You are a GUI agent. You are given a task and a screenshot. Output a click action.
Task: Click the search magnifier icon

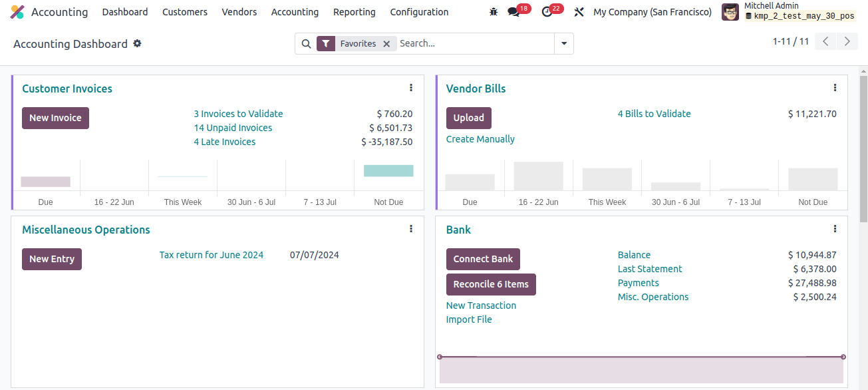click(306, 44)
